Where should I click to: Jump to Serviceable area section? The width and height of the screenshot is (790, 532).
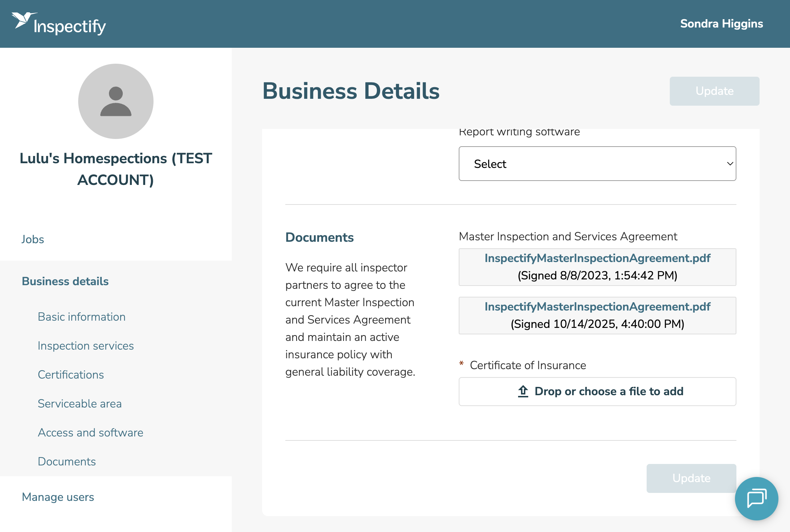click(80, 404)
